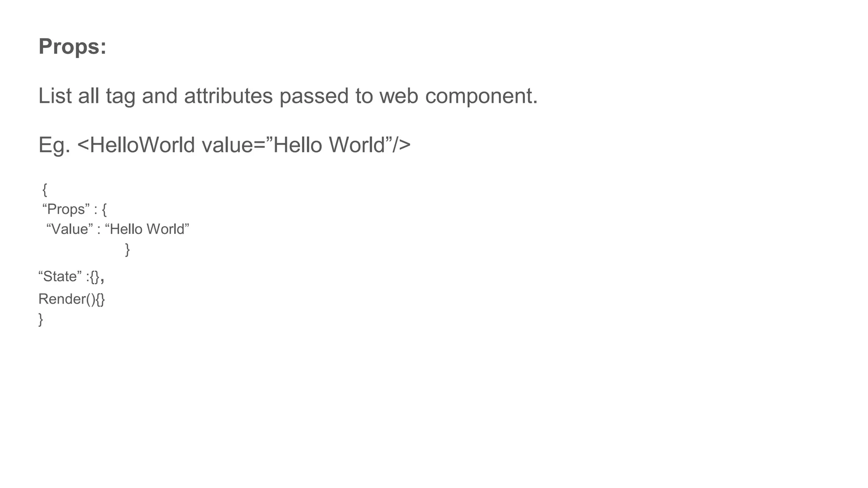This screenshot has height=488, width=868.
Task: Click the indented closing brace under "Value" line
Action: coord(127,249)
